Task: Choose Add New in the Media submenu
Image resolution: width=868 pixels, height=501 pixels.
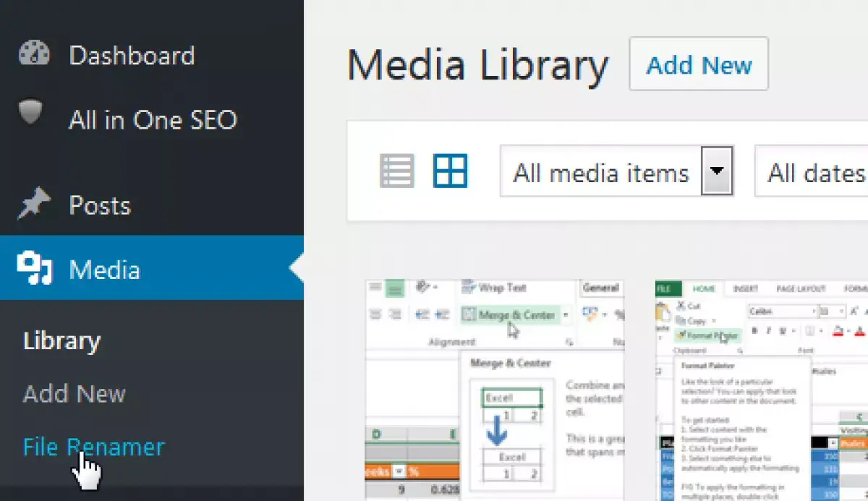Action: 75,394
